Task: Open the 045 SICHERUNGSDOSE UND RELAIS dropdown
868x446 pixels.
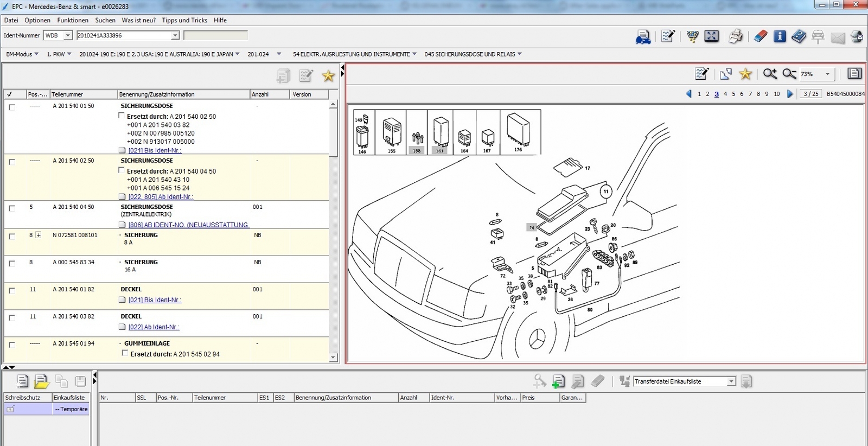Action: [473, 54]
